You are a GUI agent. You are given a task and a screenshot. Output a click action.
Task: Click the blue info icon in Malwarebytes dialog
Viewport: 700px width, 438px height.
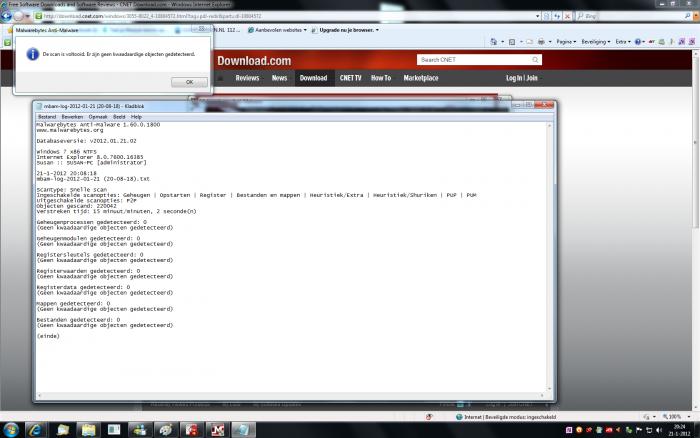point(33,54)
